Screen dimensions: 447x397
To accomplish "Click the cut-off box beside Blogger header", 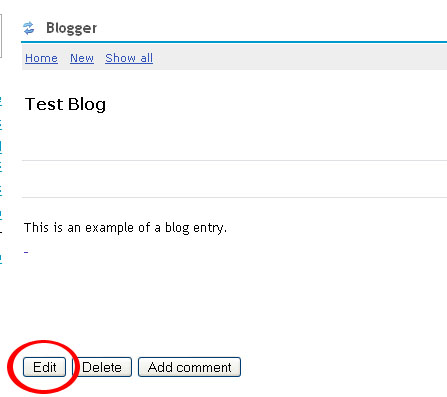I will click(1, 35).
